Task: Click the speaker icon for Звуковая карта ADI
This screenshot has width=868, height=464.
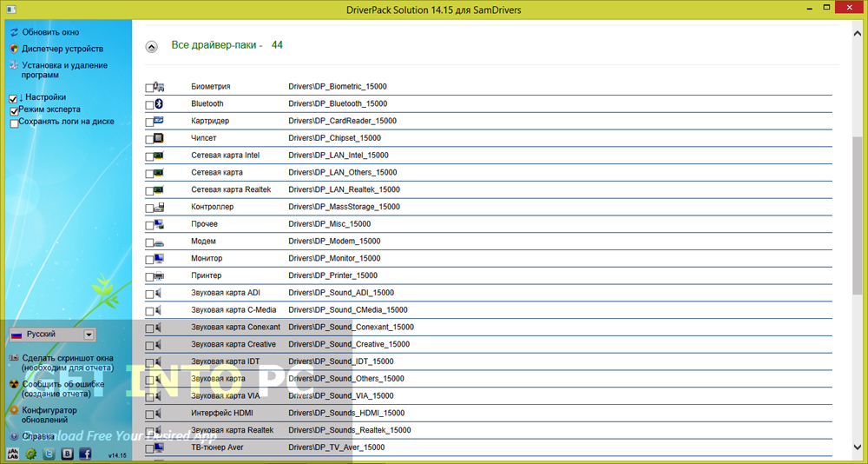Action: point(159,293)
